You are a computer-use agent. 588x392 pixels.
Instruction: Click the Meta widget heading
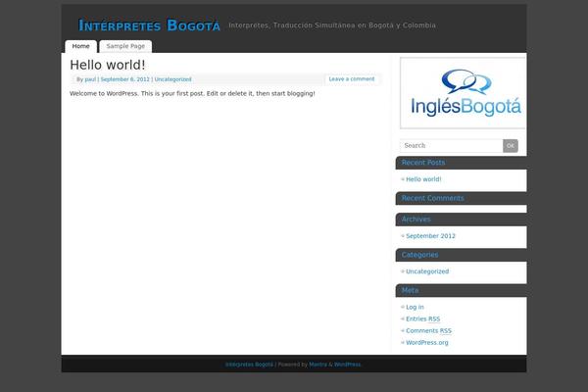tap(410, 290)
